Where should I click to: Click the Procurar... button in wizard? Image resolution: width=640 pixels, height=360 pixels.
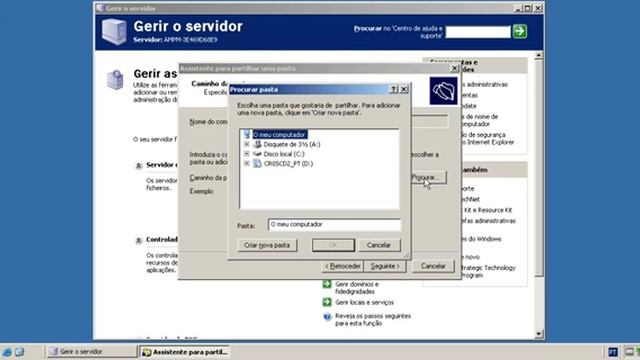(x=428, y=178)
